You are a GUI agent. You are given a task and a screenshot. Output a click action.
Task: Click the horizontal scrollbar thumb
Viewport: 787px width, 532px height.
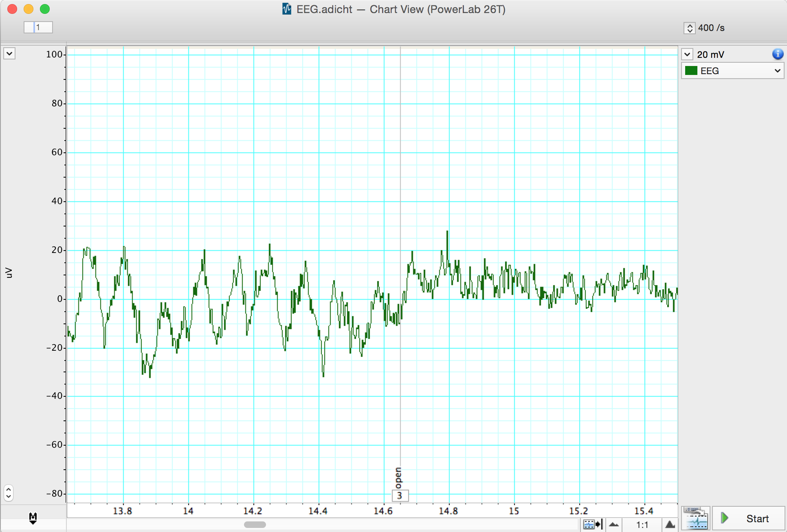(255, 525)
